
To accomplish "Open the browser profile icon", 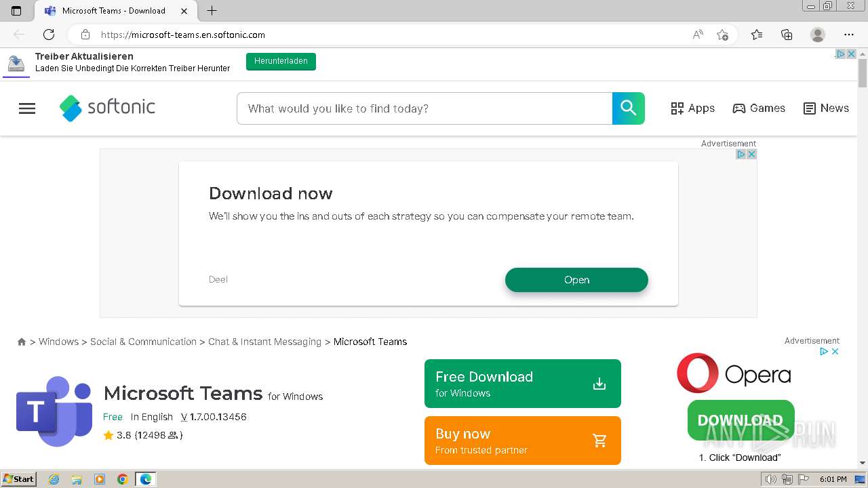I will pos(818,35).
